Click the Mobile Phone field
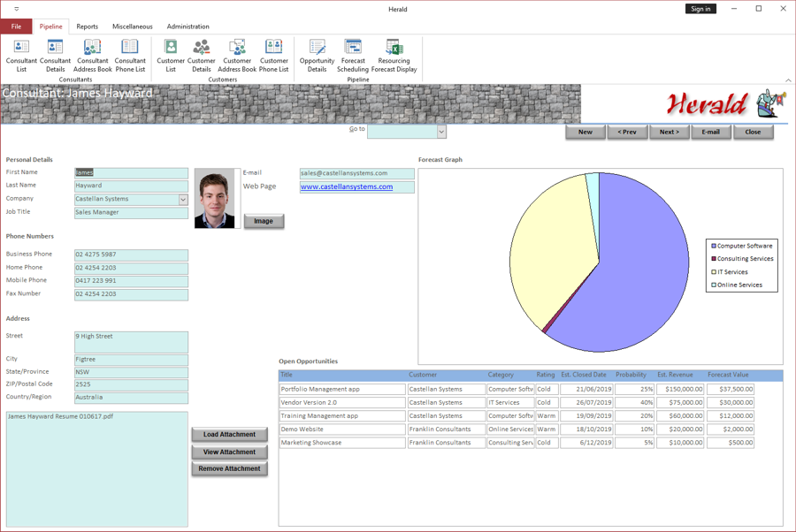The width and height of the screenshot is (796, 532). point(131,281)
